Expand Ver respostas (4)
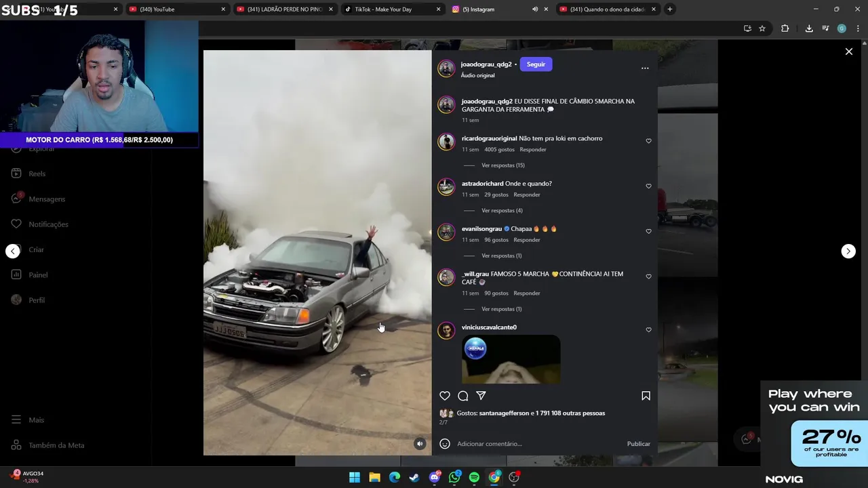This screenshot has height=488, width=868. click(x=502, y=211)
